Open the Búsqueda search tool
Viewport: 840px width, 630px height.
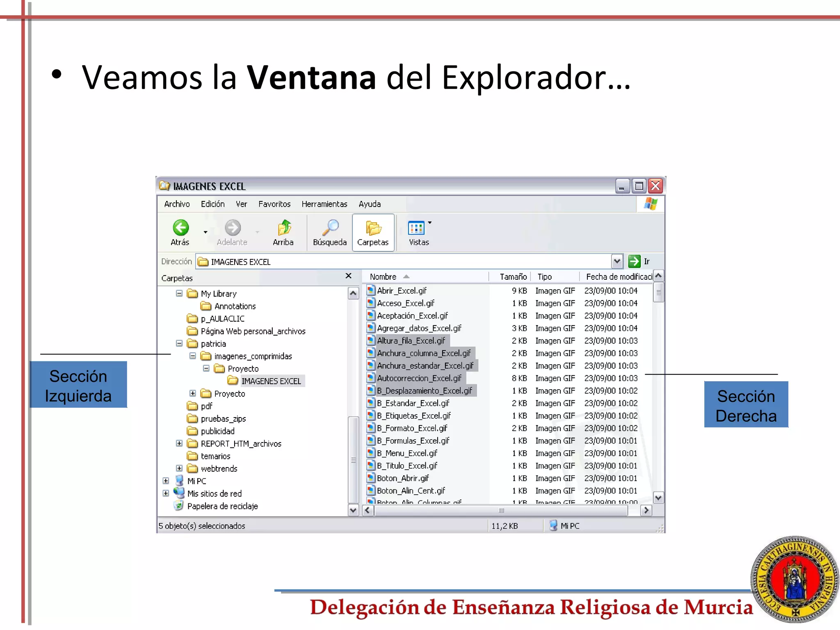(x=330, y=233)
